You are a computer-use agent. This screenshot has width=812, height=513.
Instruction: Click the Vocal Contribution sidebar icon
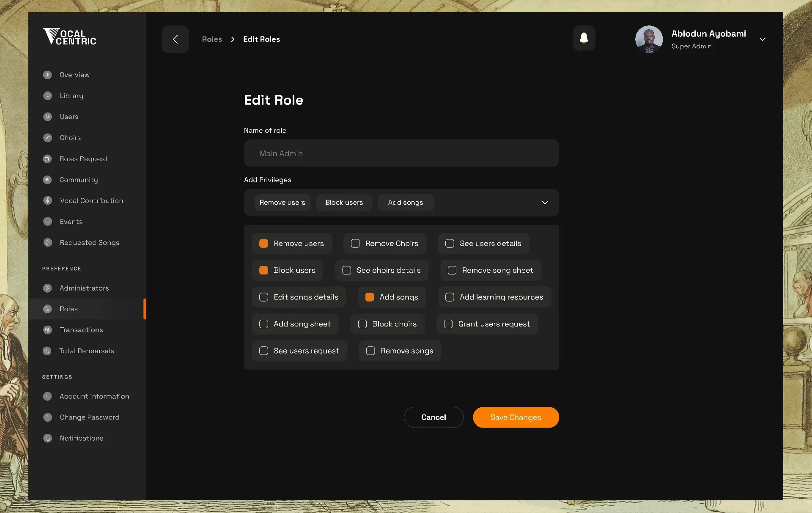47,200
